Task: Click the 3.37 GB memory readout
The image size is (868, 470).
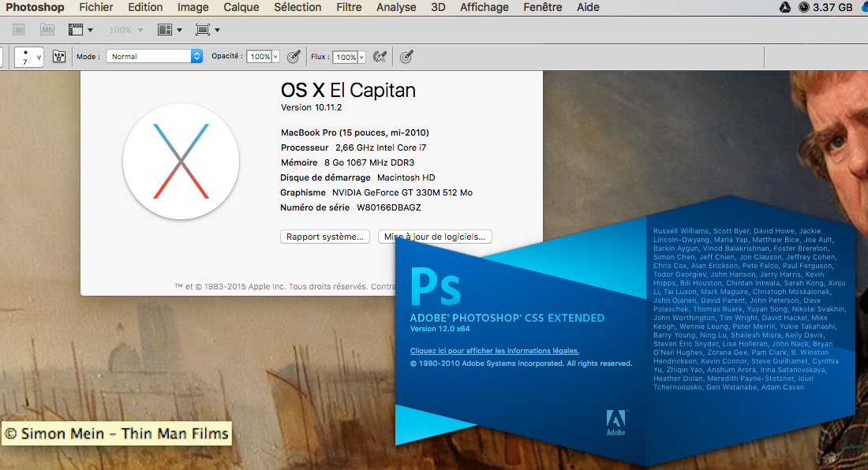Action: tap(832, 7)
